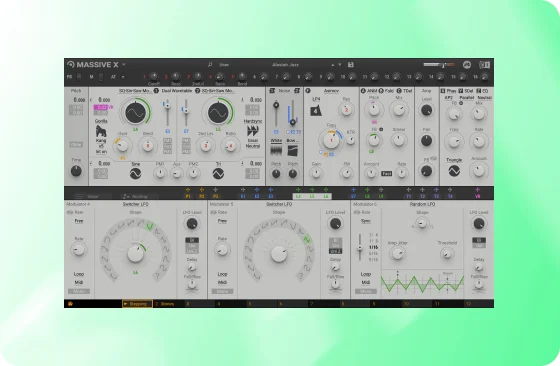Image resolution: width=560 pixels, height=366 pixels.
Task: Click the Native Instruments logo button
Action: tap(467, 65)
